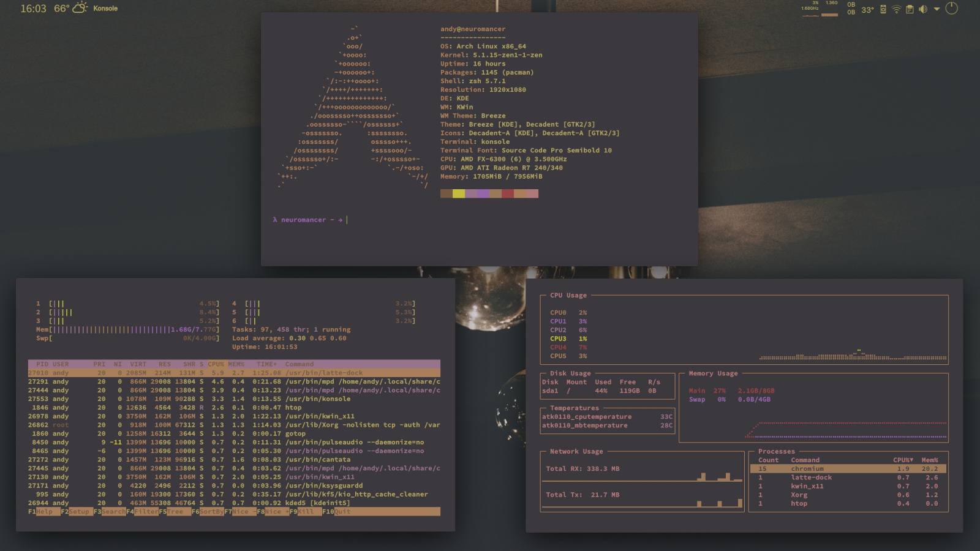Click the 66° temperature reading
Image resolution: width=980 pixels, height=551 pixels.
click(61, 9)
